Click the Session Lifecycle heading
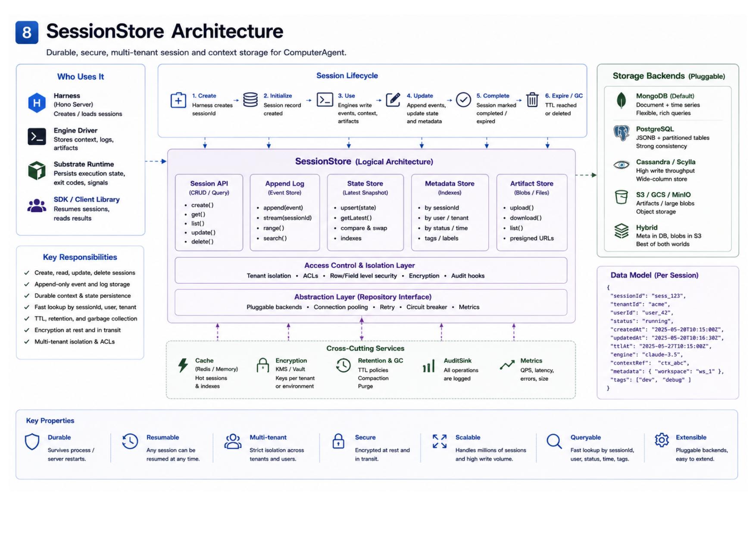 [347, 76]
